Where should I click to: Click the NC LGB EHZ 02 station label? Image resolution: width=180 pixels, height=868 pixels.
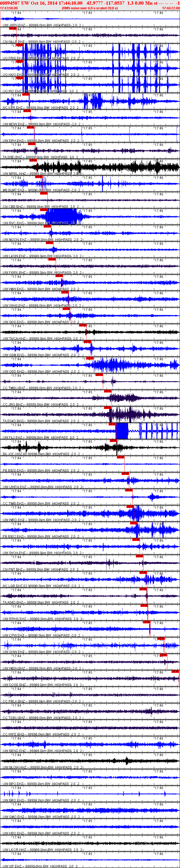pos(15,587)
